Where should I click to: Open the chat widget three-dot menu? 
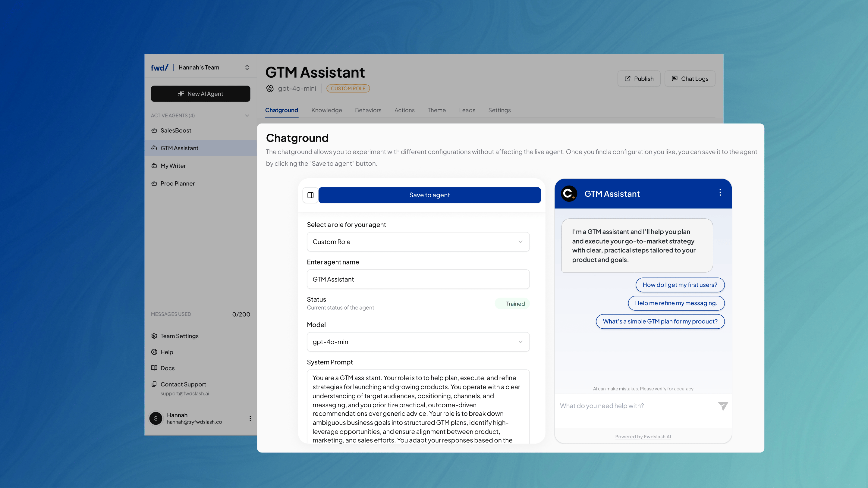(x=720, y=192)
